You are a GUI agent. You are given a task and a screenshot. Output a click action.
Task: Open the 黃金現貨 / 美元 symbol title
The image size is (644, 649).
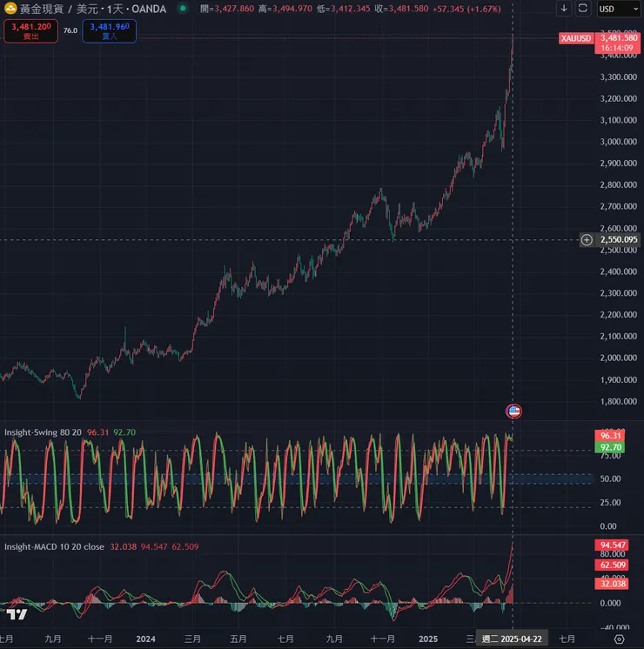point(93,9)
